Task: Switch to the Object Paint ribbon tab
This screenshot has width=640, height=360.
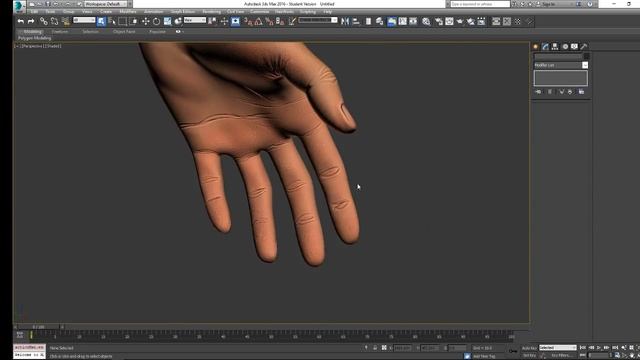Action: click(124, 31)
